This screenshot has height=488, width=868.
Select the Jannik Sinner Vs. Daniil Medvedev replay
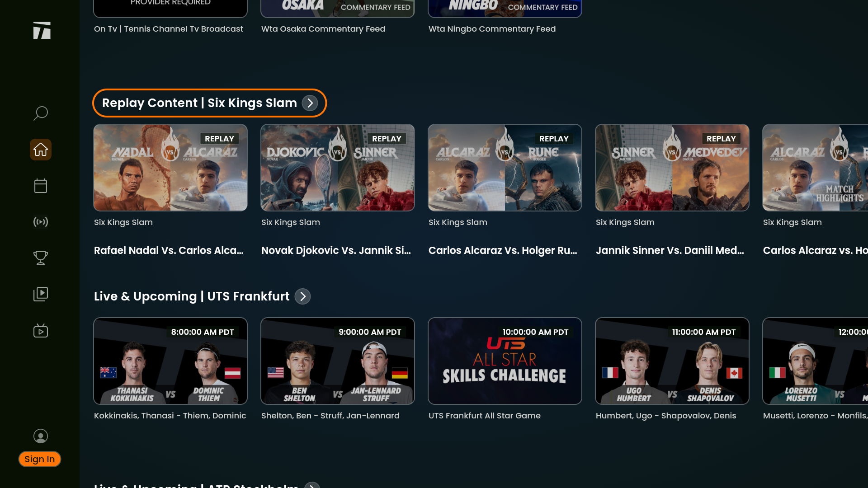(672, 167)
